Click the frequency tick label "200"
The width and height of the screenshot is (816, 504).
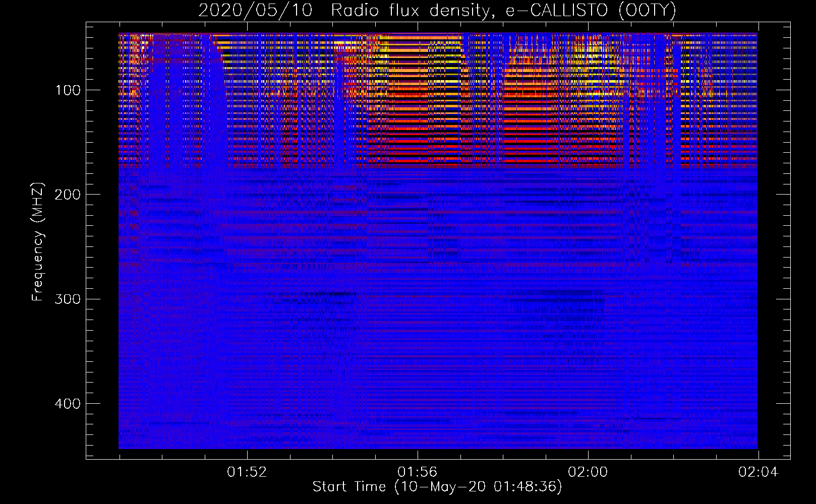(x=68, y=195)
